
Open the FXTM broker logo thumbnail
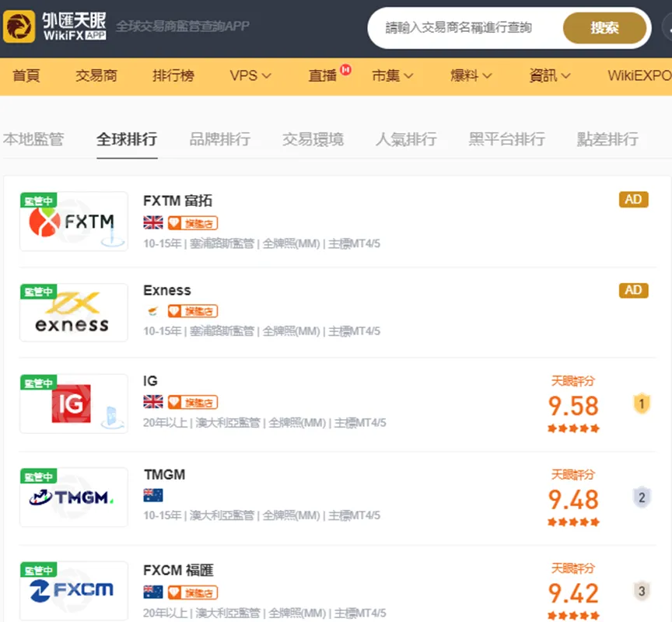tap(74, 221)
